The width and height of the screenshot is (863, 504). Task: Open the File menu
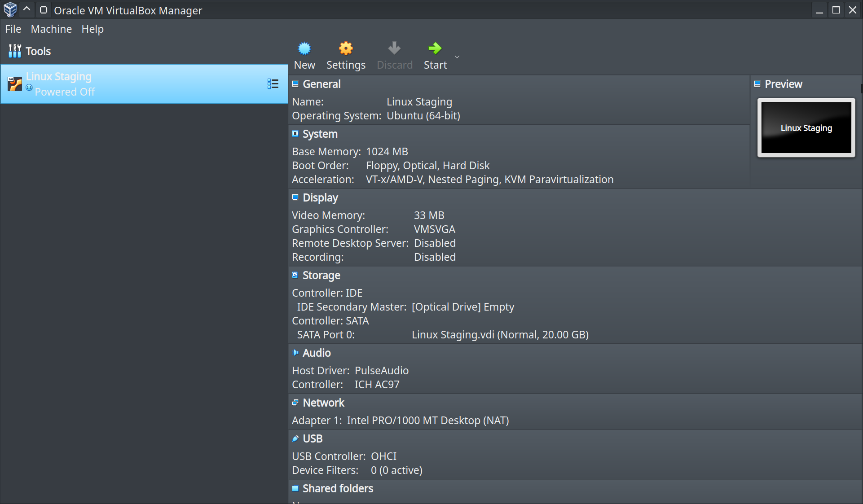(13, 29)
